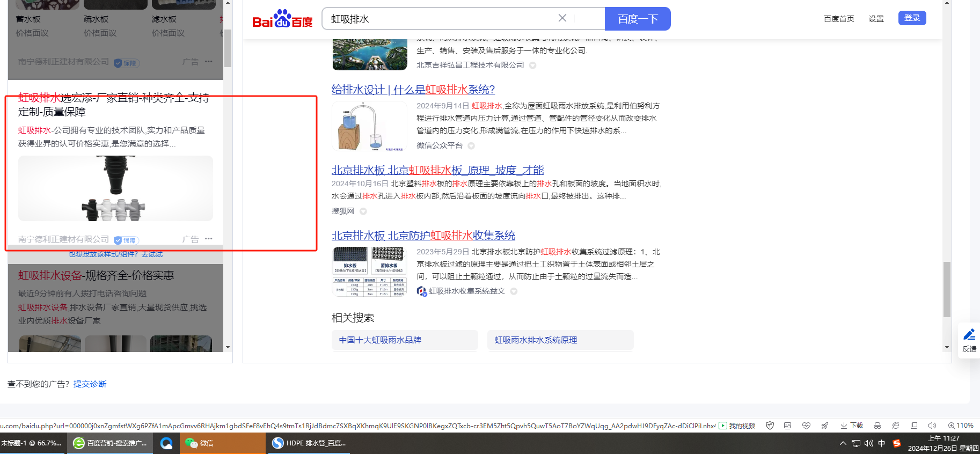Click the circle icon after 虹吸排水收集系统益文
Screen dimensions: 980x454
[514, 291]
